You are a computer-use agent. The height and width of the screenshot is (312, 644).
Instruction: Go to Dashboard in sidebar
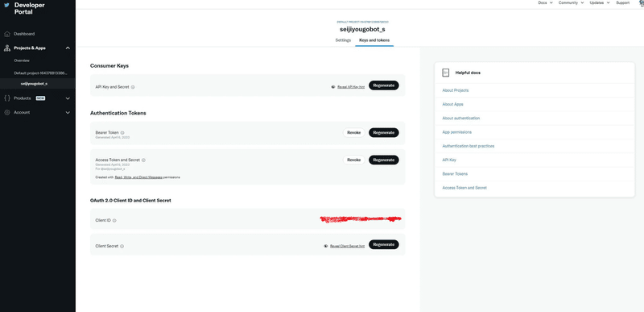pos(24,34)
